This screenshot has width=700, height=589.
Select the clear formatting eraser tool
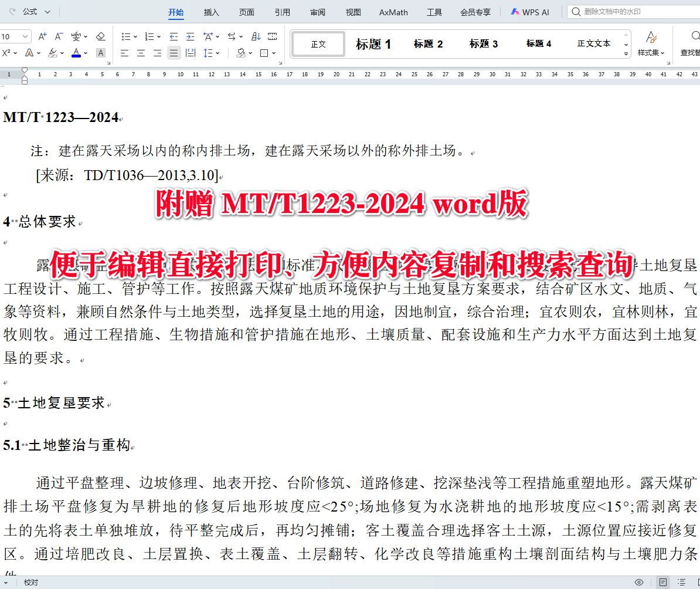pos(101,36)
